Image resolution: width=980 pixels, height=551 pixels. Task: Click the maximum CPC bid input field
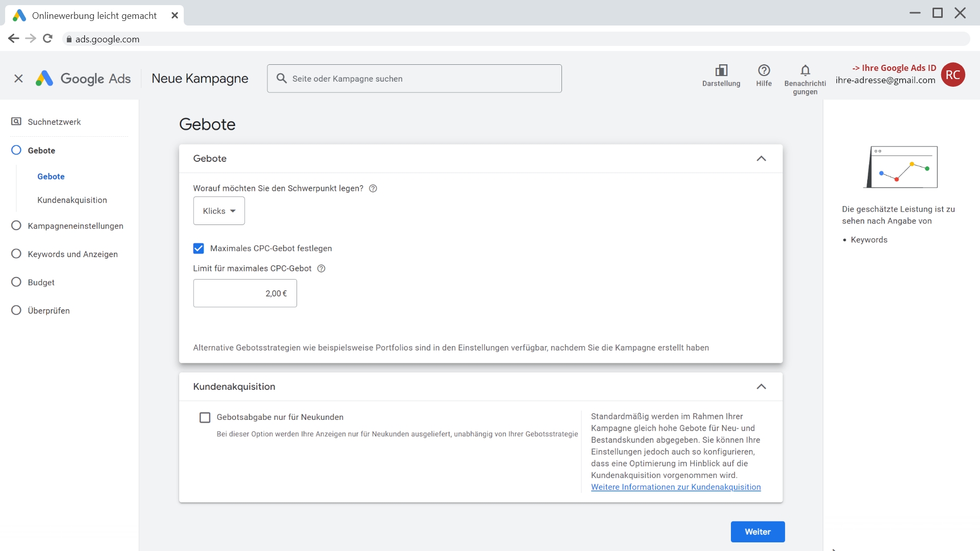click(x=245, y=293)
